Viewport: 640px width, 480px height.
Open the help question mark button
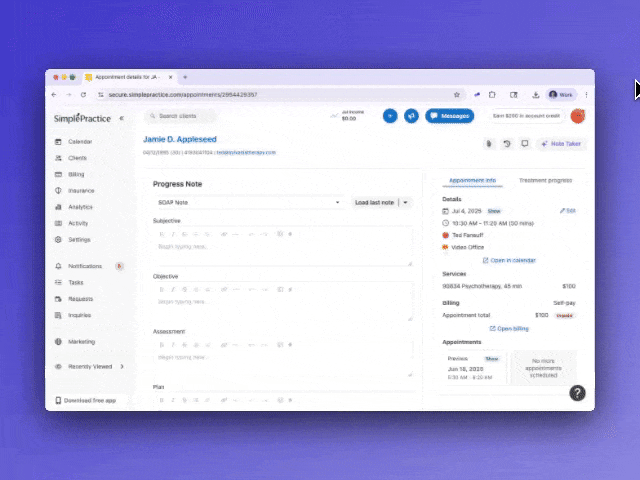(x=578, y=393)
